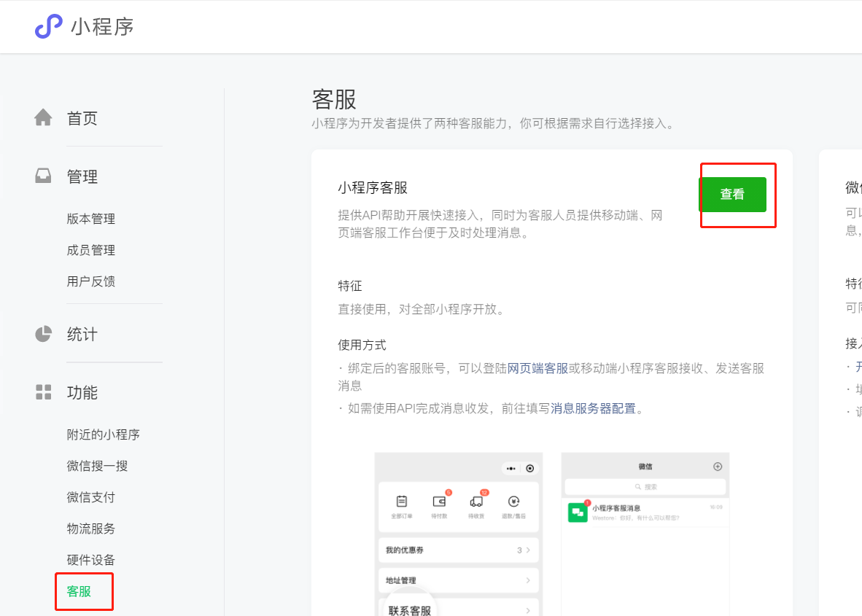
Task: Open 物流服务 menu item
Action: (91, 529)
